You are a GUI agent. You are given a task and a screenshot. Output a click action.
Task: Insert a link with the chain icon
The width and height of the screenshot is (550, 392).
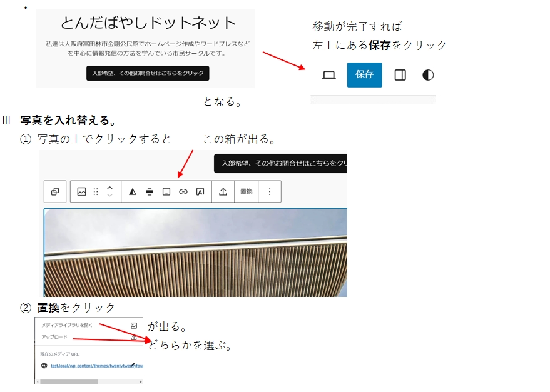pyautogui.click(x=183, y=192)
